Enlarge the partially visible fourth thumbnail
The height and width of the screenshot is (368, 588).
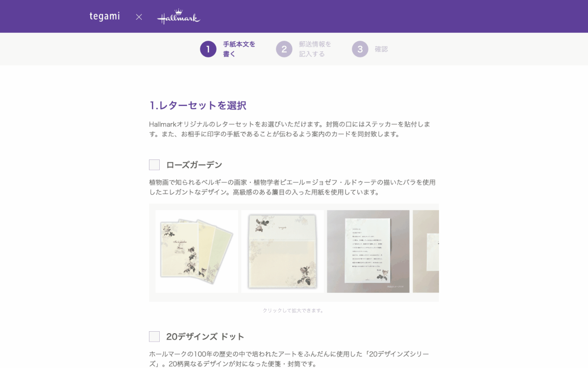(x=426, y=252)
